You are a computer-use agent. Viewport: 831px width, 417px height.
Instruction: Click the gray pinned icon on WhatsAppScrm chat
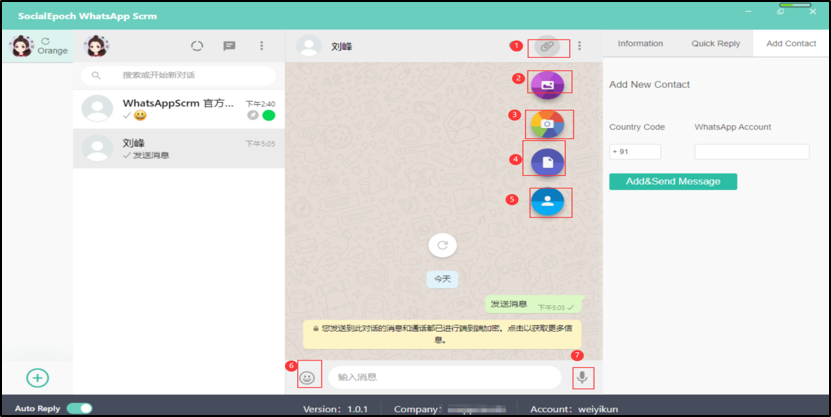point(253,115)
